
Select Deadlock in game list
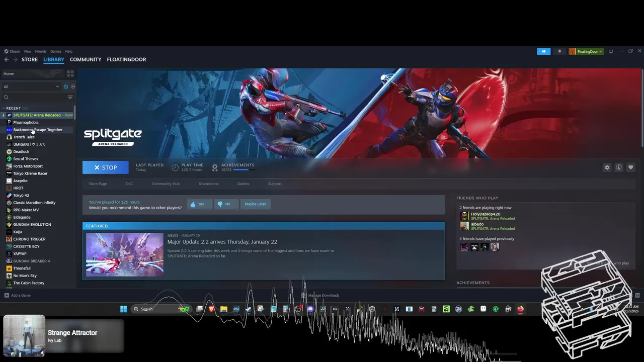click(x=21, y=151)
